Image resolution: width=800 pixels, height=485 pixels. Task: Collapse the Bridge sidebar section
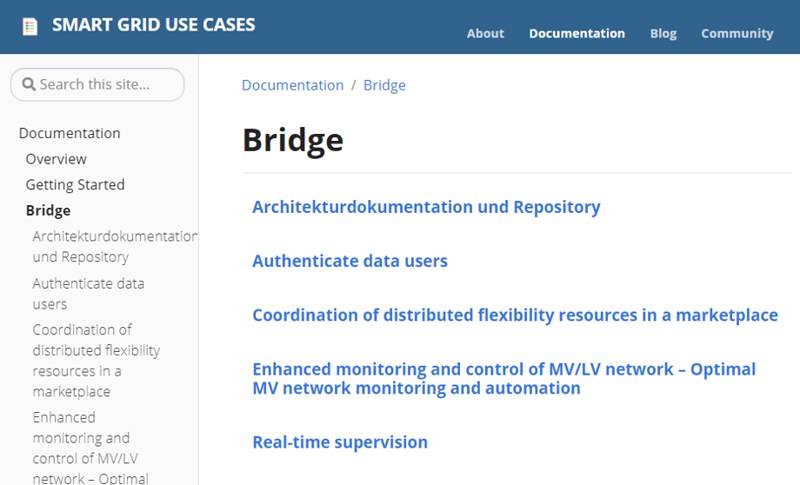[x=48, y=211]
